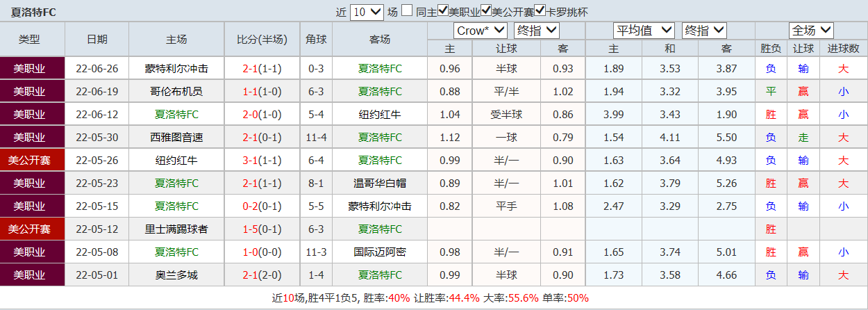Click the 胜负 column header

[x=771, y=49]
